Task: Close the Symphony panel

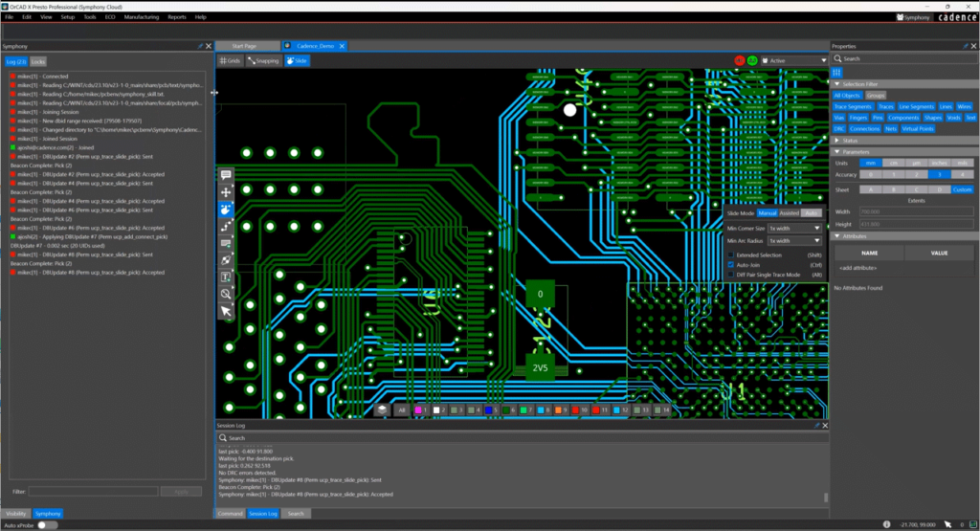Action: tap(209, 46)
